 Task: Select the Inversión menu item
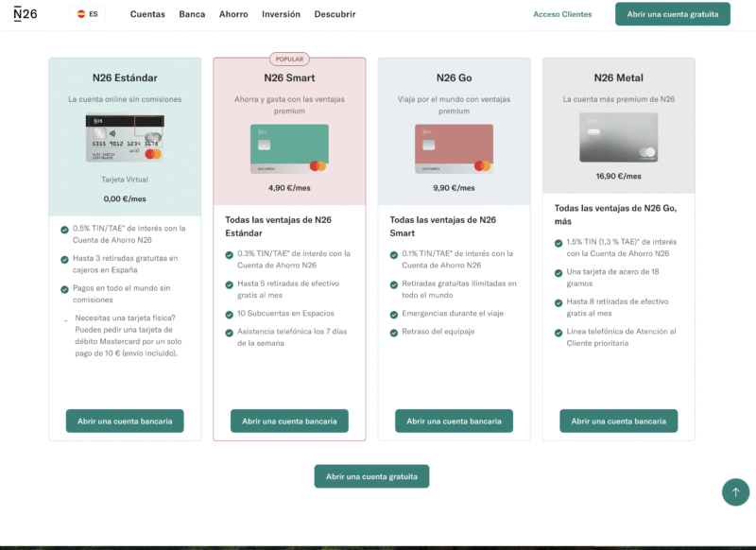(281, 14)
